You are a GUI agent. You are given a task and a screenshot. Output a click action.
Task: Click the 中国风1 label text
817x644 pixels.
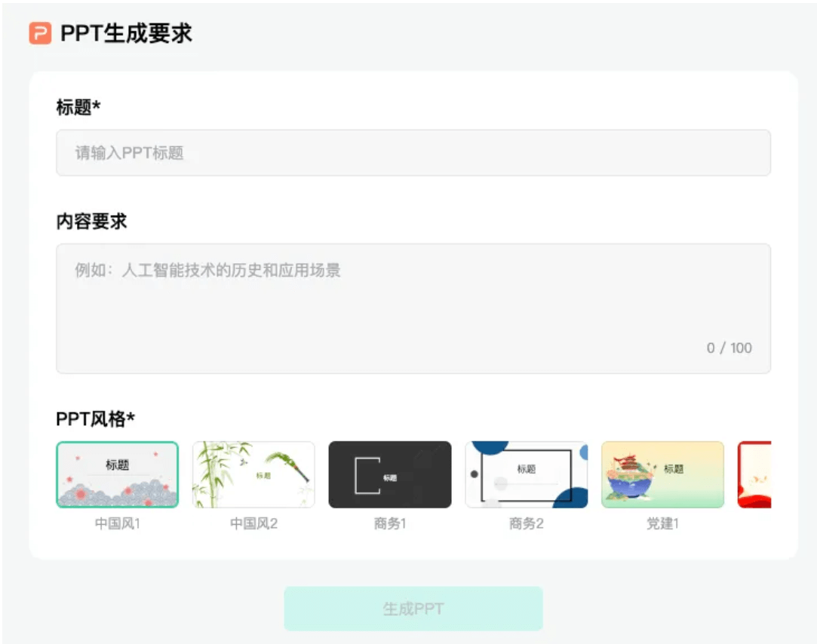click(117, 523)
